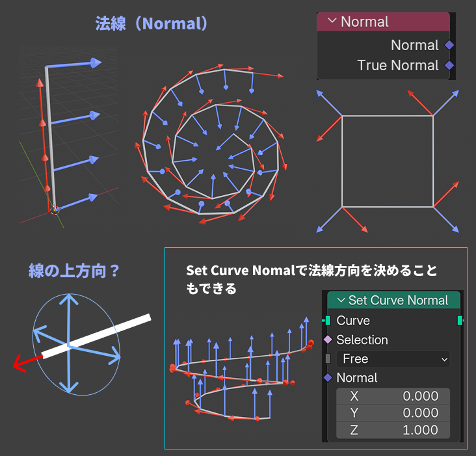Viewport: 476px width, 456px height.
Task: Select the Normal node title header
Action: click(x=390, y=21)
